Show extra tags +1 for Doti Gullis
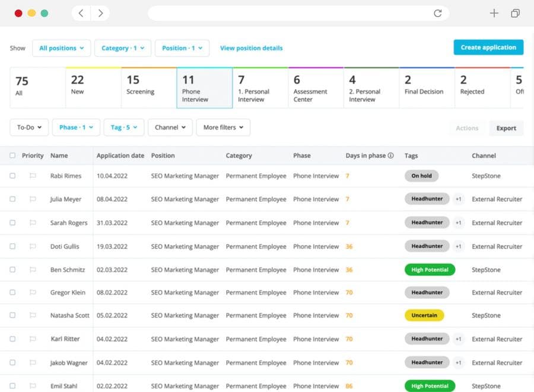 click(x=459, y=246)
